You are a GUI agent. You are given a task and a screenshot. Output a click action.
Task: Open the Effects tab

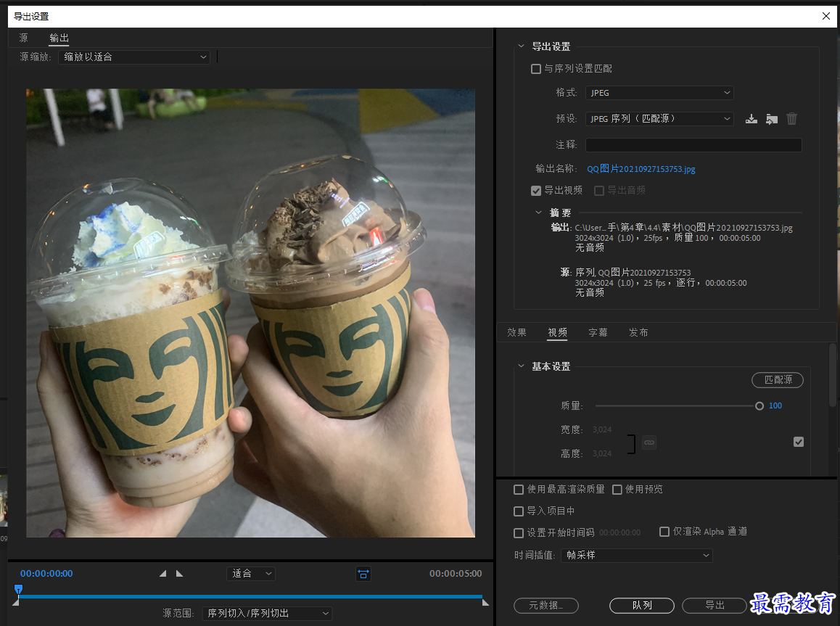point(517,332)
